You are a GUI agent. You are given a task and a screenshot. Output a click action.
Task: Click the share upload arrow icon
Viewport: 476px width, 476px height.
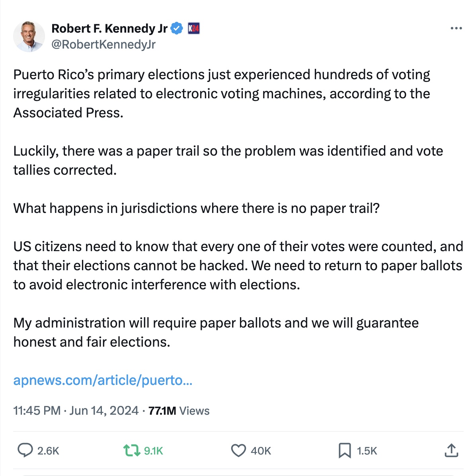coord(451,451)
